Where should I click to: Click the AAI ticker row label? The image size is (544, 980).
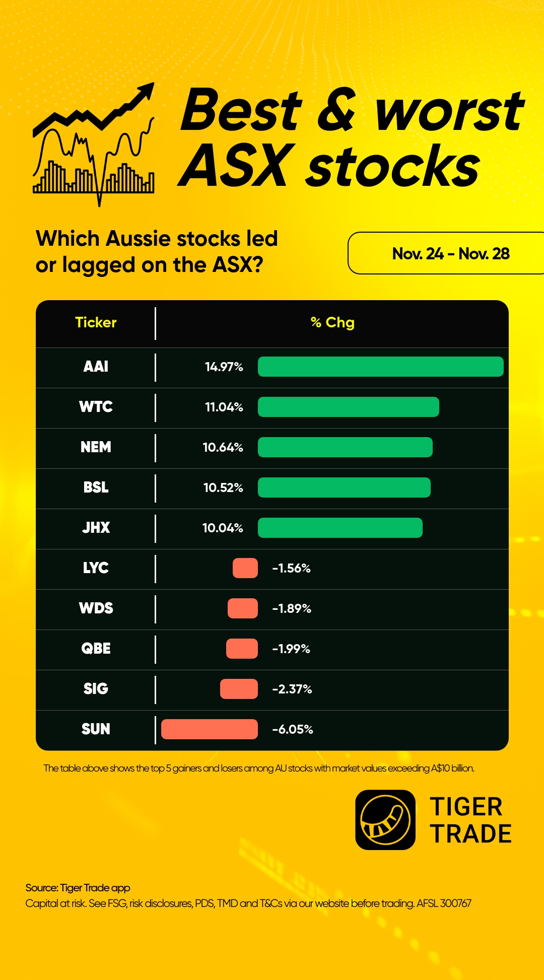[96, 367]
